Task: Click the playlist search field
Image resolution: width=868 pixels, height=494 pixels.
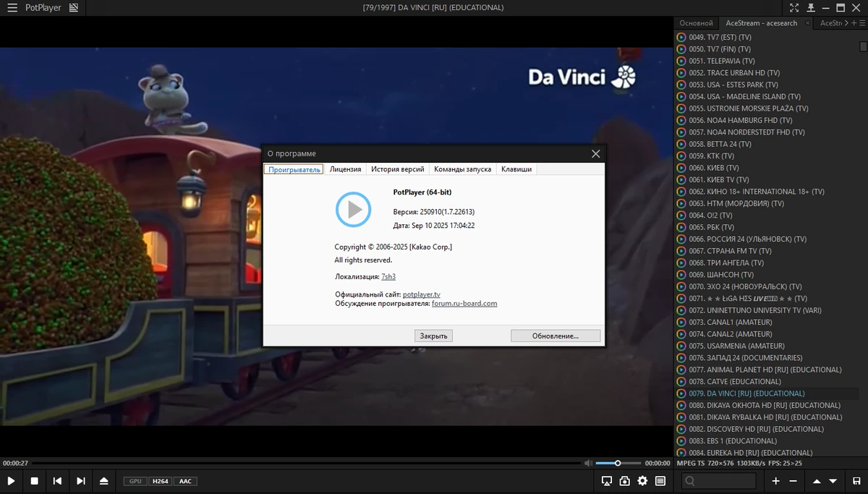Action: [x=720, y=481]
